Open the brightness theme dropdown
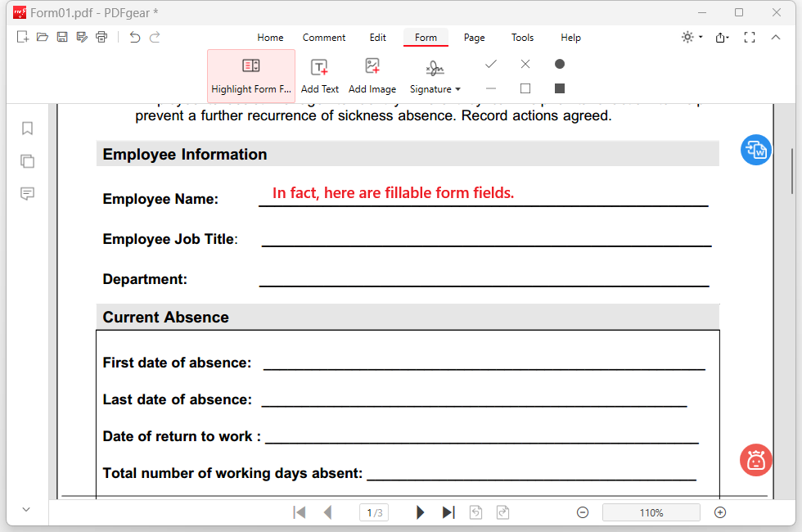 692,38
